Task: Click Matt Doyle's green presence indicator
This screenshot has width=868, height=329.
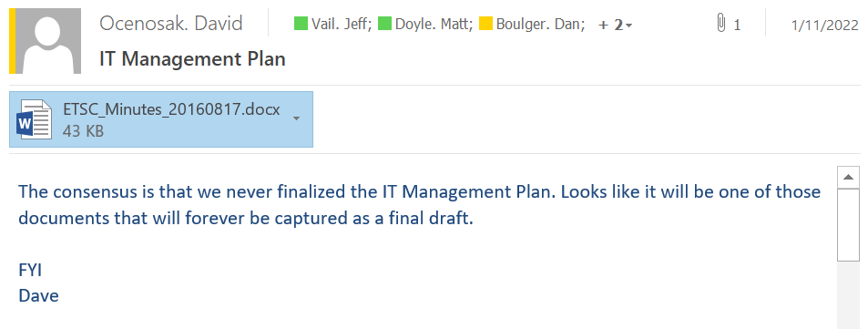Action: [384, 24]
